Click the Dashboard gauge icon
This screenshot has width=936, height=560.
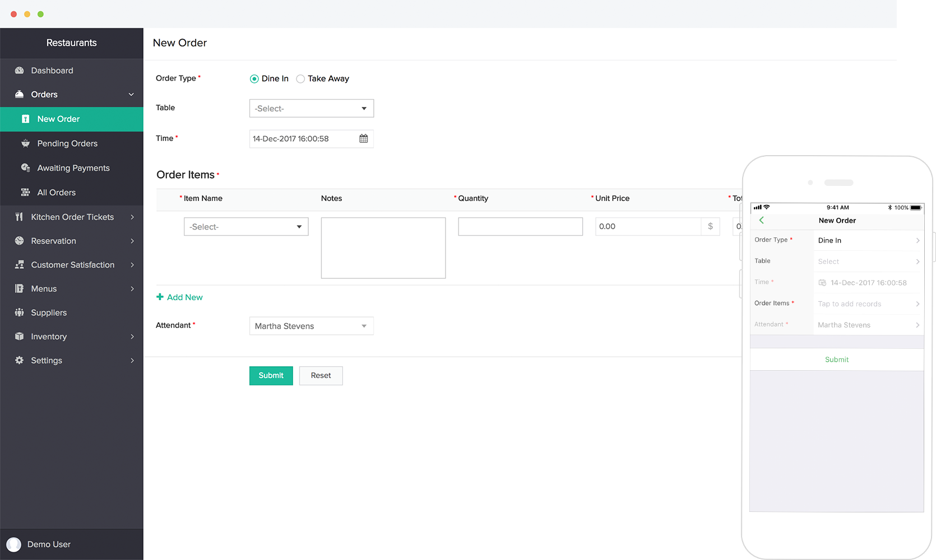(19, 71)
